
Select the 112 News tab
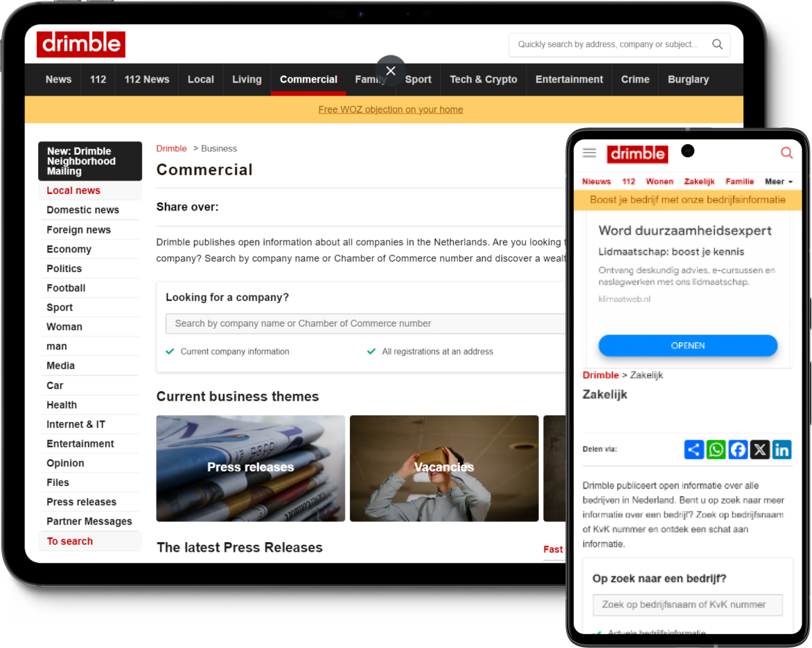point(147,80)
